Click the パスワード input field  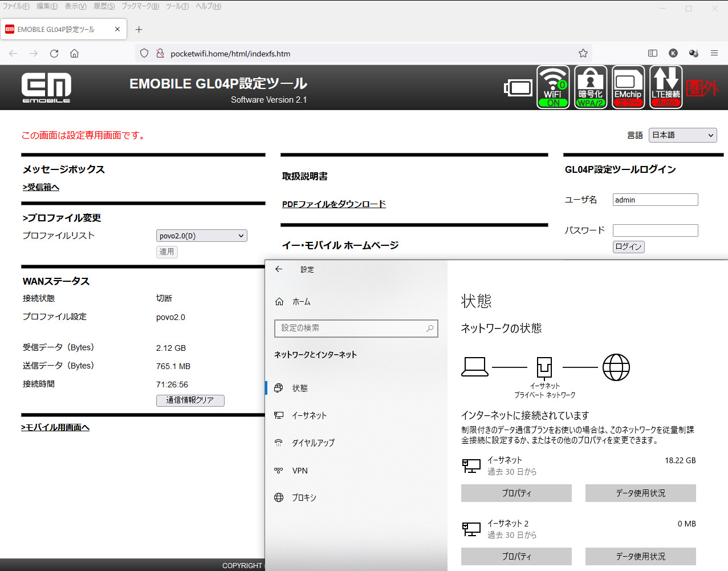(x=655, y=230)
